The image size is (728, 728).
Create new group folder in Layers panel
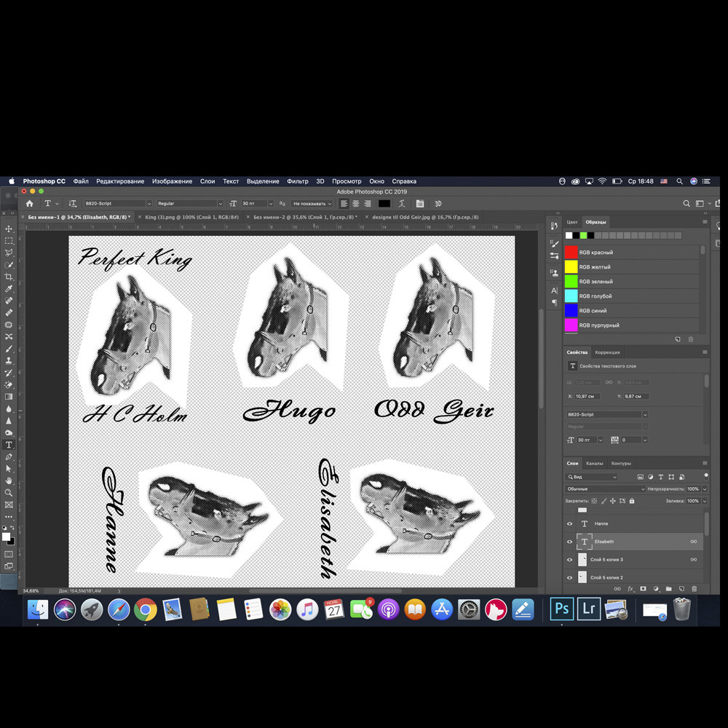click(x=668, y=589)
